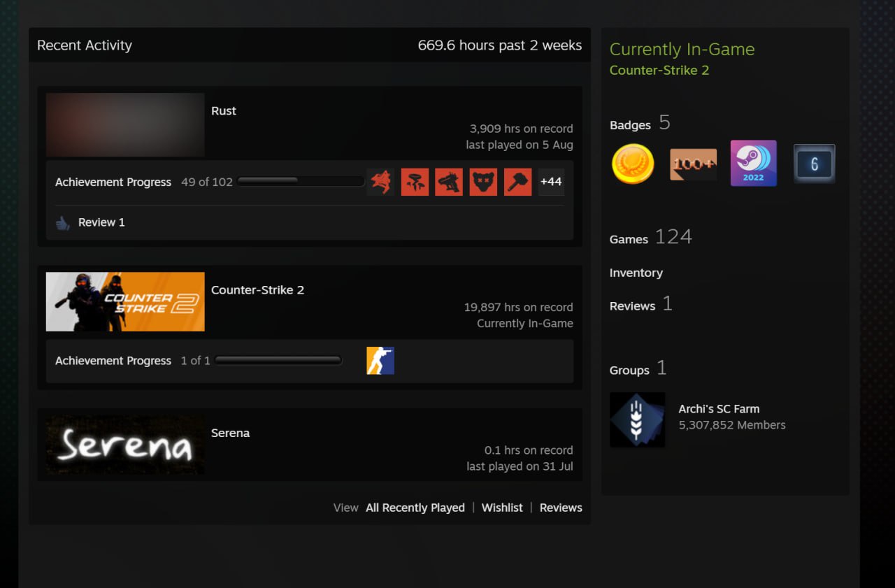This screenshot has width=895, height=588.
Task: Click the dark splatter Rust achievement icon
Action: click(380, 182)
